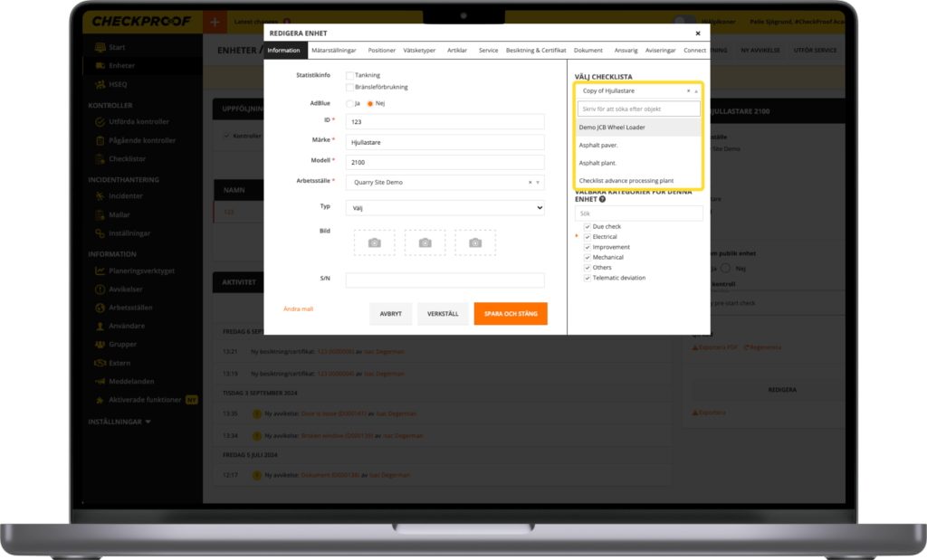Clear the Copy of Hjullastare checklist selection
The height and width of the screenshot is (560, 927).
click(688, 91)
